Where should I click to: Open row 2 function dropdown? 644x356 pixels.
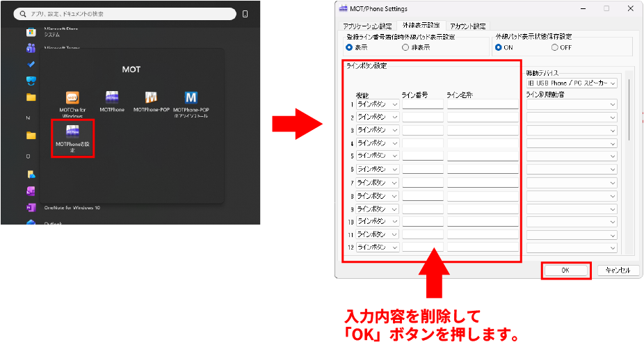click(378, 118)
